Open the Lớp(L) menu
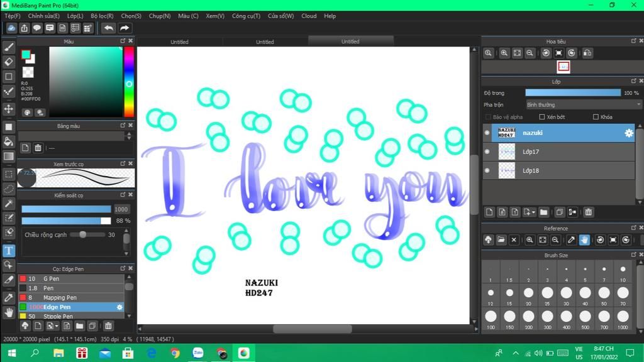Image resolution: width=644 pixels, height=362 pixels. click(x=75, y=16)
